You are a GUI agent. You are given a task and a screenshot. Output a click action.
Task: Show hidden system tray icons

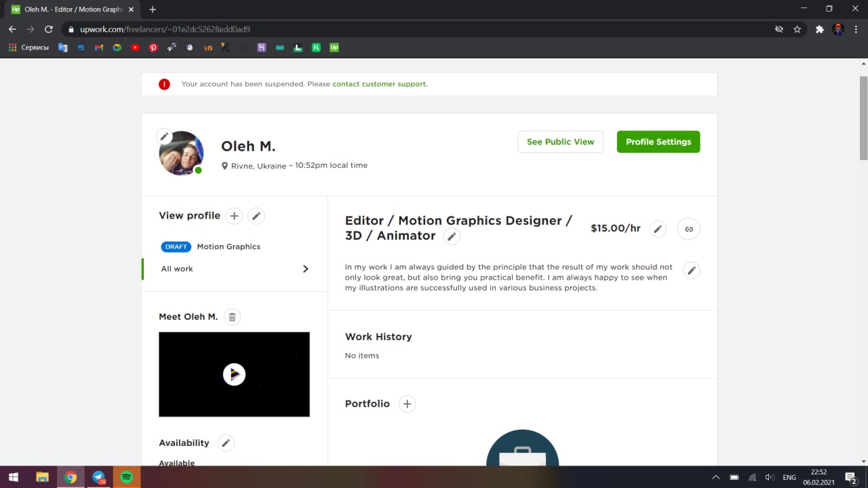pyautogui.click(x=715, y=477)
